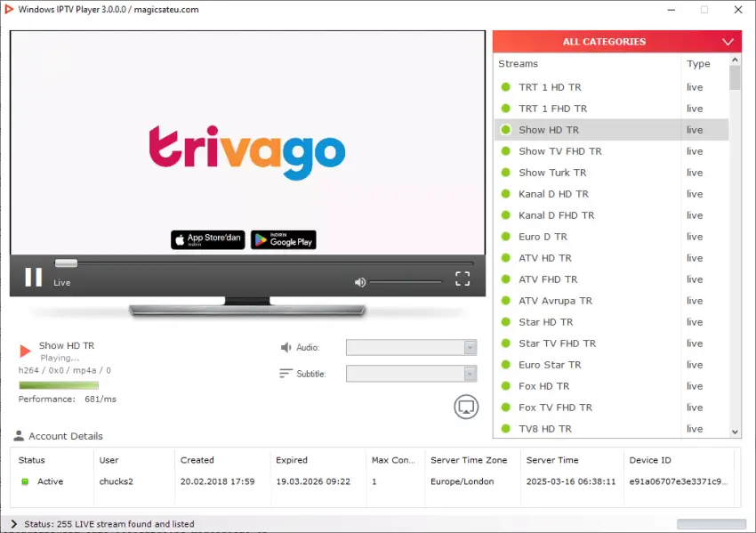The image size is (756, 533).
Task: Toggle fullscreen video mode
Action: coord(462,279)
